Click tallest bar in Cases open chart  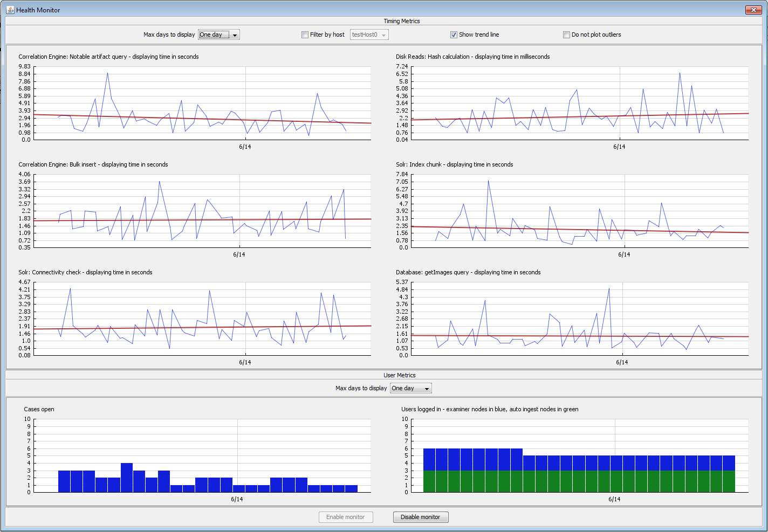pos(127,478)
